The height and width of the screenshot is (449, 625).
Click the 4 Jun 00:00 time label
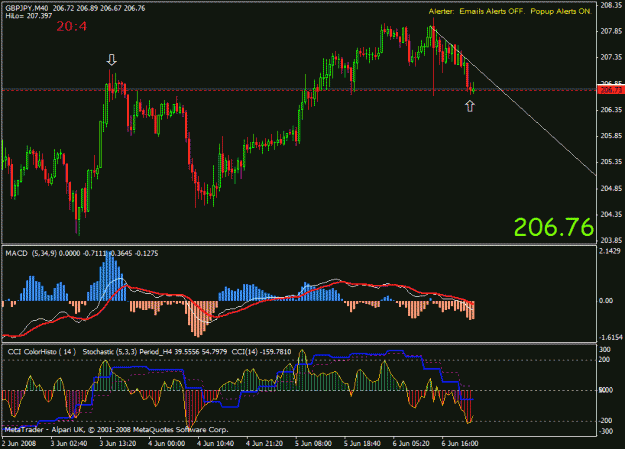point(167,443)
